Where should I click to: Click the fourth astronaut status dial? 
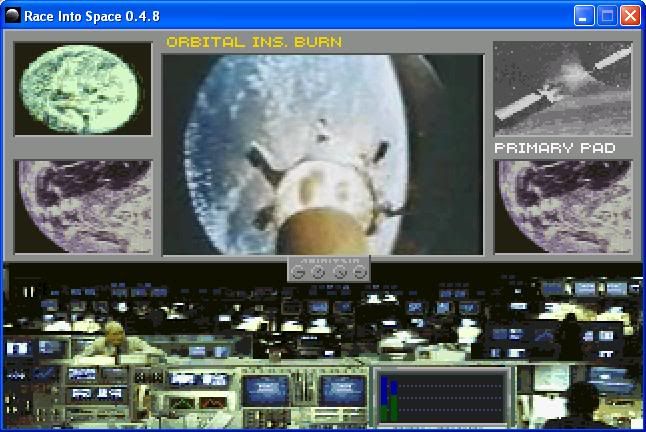point(360,272)
